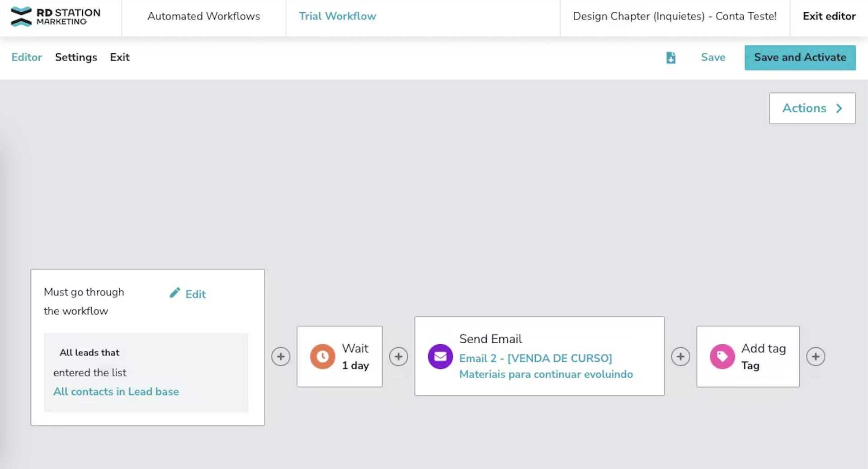Click the Save button
The image size is (868, 469).
(x=713, y=57)
